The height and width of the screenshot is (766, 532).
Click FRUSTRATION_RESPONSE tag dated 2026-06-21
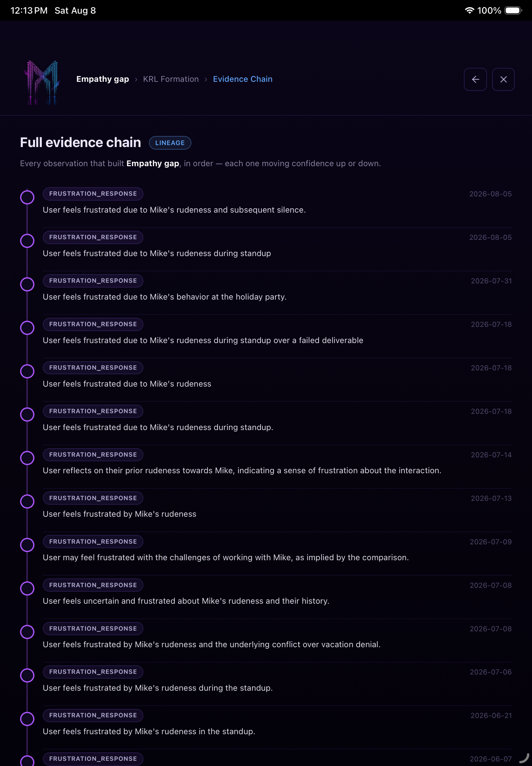pos(93,715)
